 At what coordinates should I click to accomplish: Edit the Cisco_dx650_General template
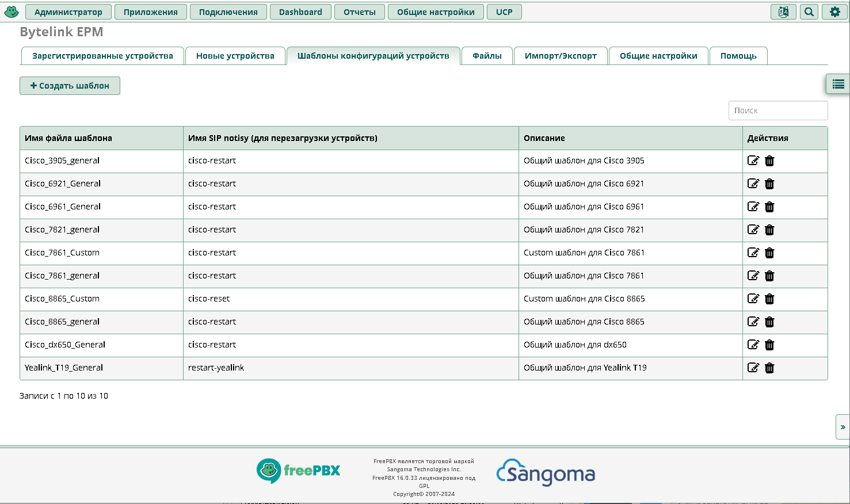(x=753, y=345)
